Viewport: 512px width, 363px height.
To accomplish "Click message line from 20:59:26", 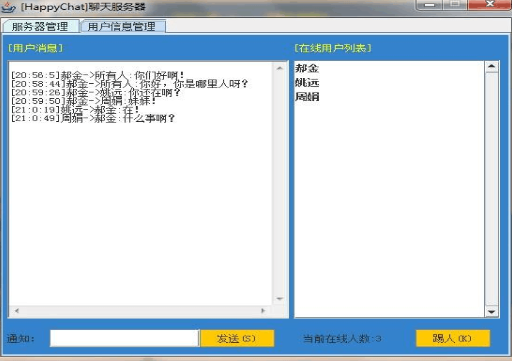I will [96, 92].
